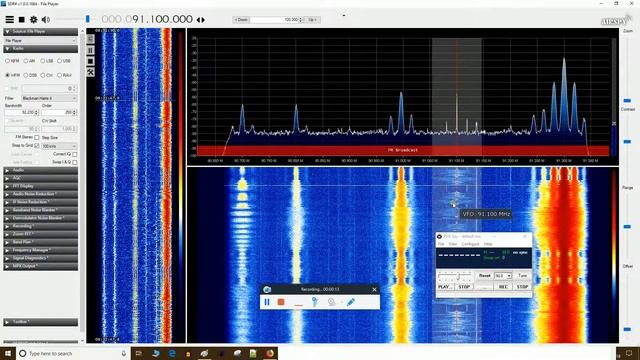The height and width of the screenshot is (360, 640).
Task: Select the USB demodulation mode
Action: click(64, 61)
